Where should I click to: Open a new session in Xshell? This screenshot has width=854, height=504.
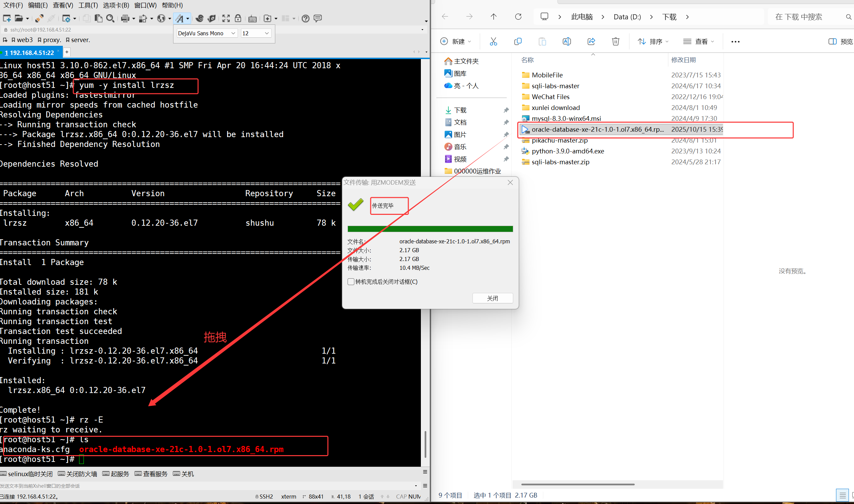pos(6,18)
